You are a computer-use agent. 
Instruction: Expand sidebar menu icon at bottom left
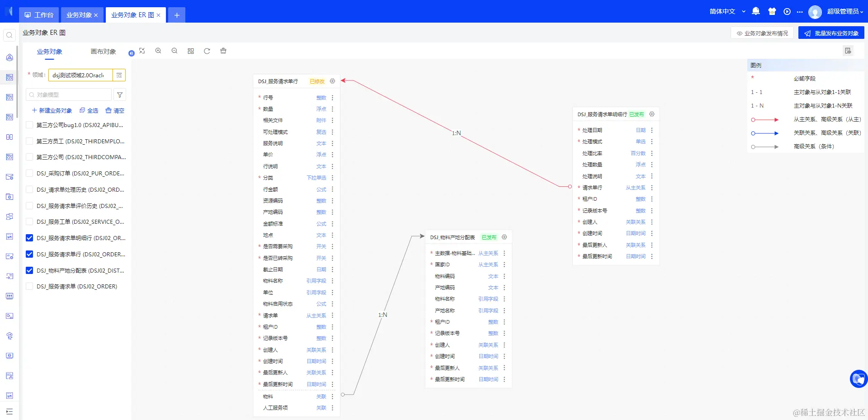(x=9, y=412)
